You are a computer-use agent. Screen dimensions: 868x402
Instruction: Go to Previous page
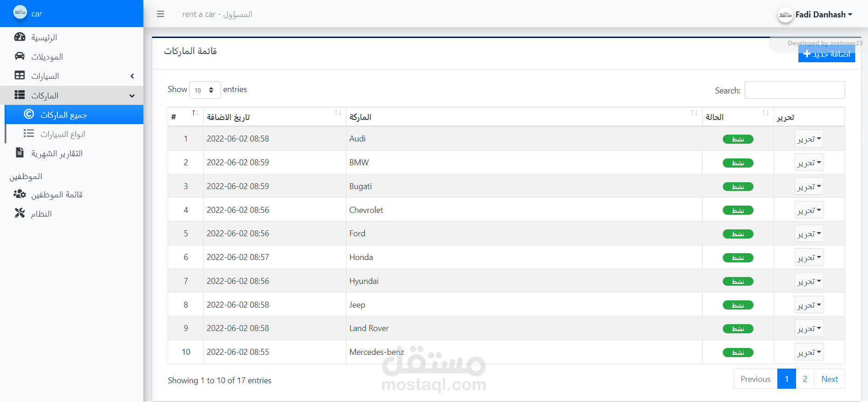coord(755,379)
